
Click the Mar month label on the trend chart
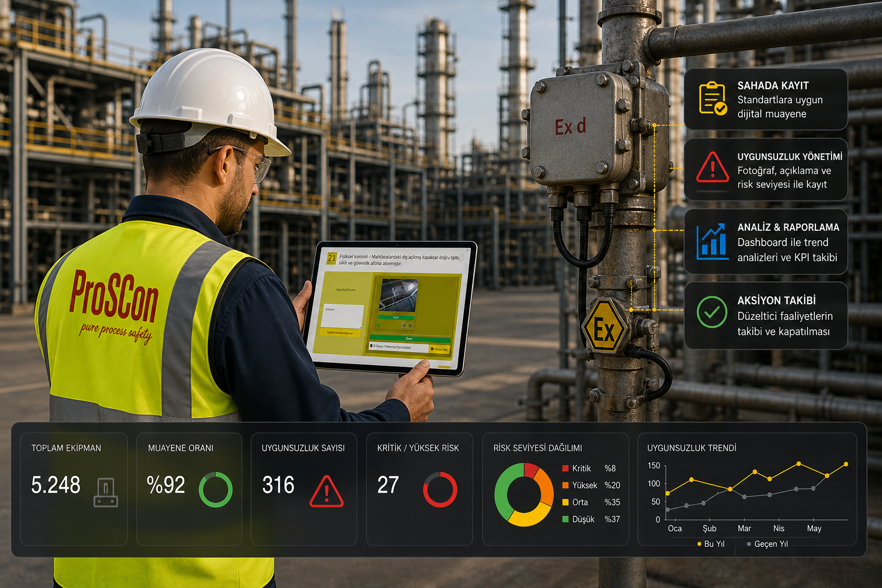pos(744,528)
